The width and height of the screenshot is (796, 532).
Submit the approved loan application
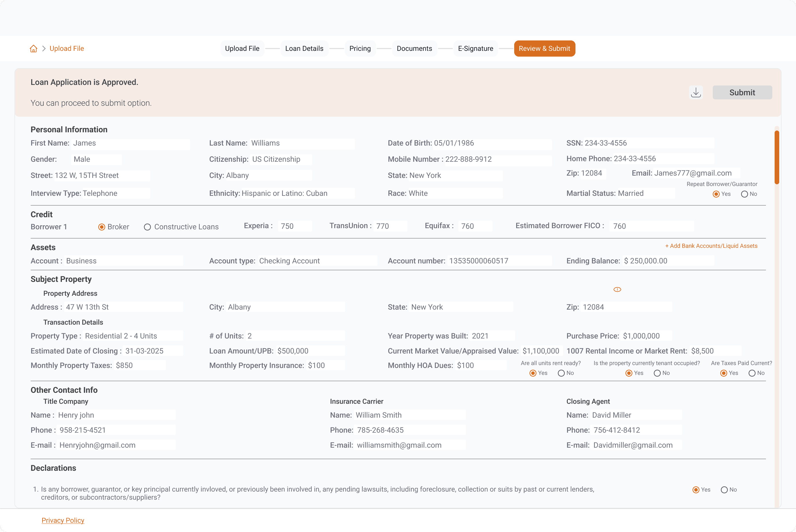tap(742, 92)
